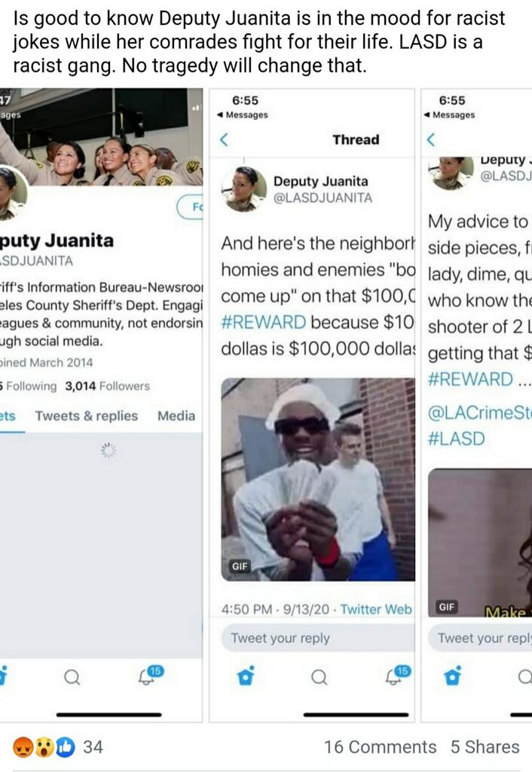Tap the back chevron in Thread header
Screen dimensions: 532x772
click(x=224, y=139)
